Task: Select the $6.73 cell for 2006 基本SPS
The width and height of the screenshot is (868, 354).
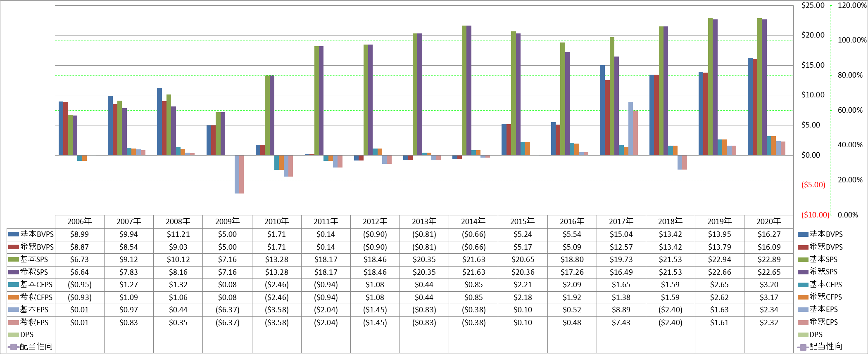Action: [x=79, y=260]
